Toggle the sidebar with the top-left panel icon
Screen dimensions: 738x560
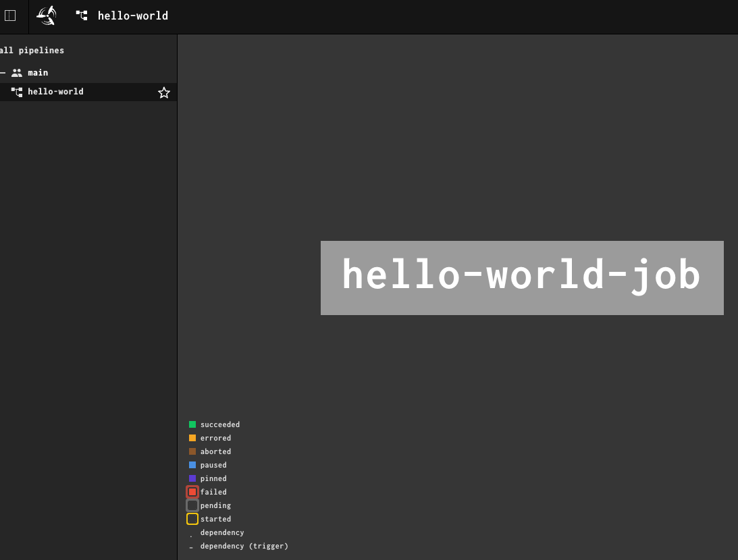[10, 16]
